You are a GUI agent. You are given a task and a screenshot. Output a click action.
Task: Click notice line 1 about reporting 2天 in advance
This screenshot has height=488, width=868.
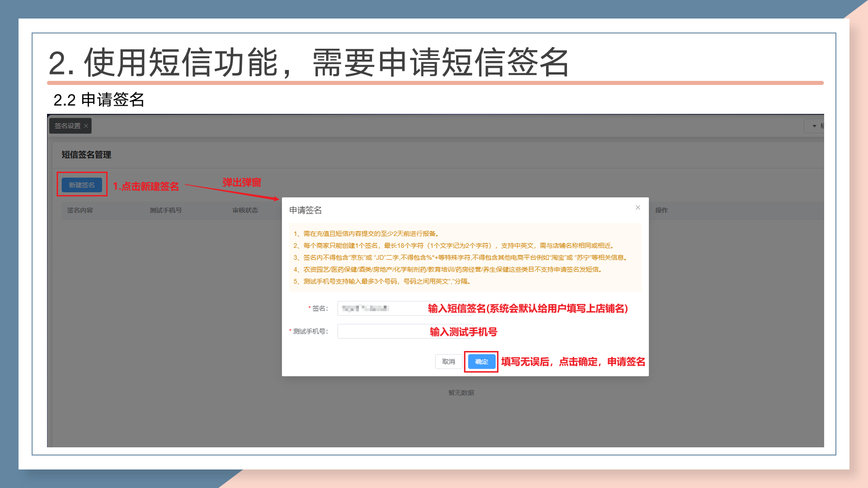click(366, 234)
